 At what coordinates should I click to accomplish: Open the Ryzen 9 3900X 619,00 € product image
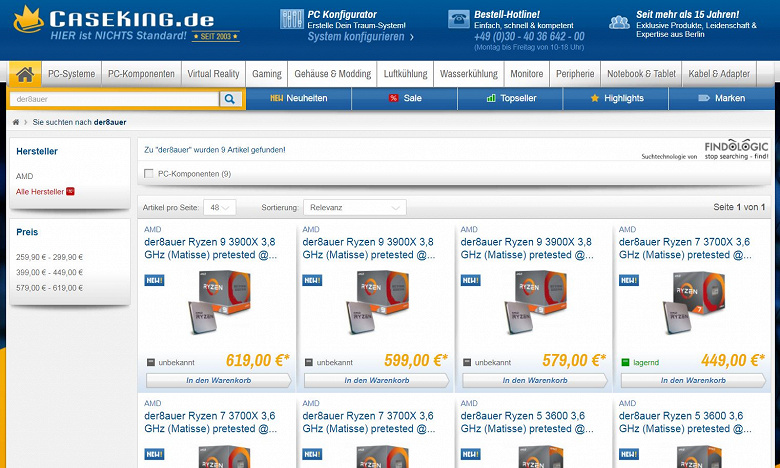[x=219, y=301]
